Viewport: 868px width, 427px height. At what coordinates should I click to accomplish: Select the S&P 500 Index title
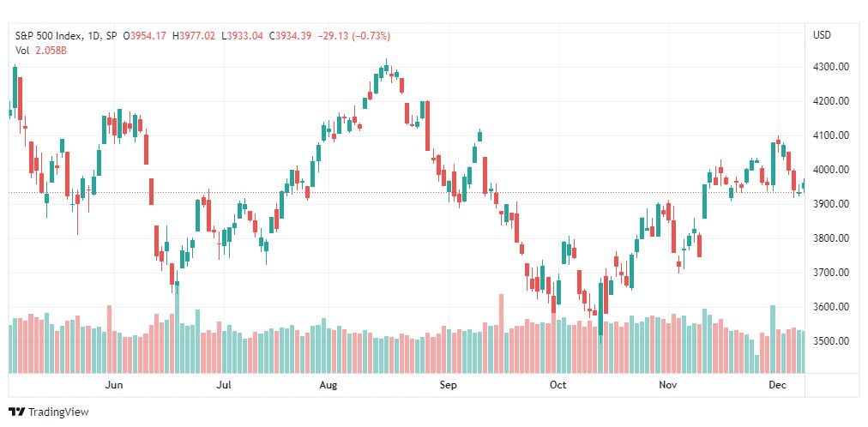pyautogui.click(x=49, y=36)
